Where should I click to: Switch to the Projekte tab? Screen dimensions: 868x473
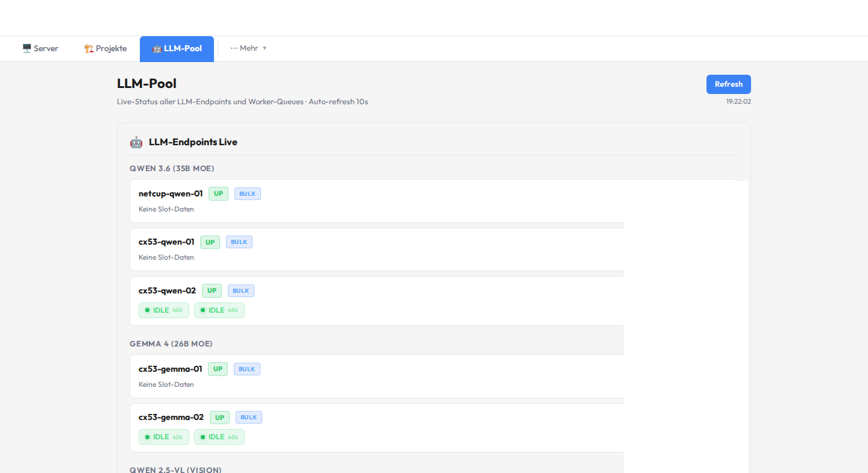point(105,48)
